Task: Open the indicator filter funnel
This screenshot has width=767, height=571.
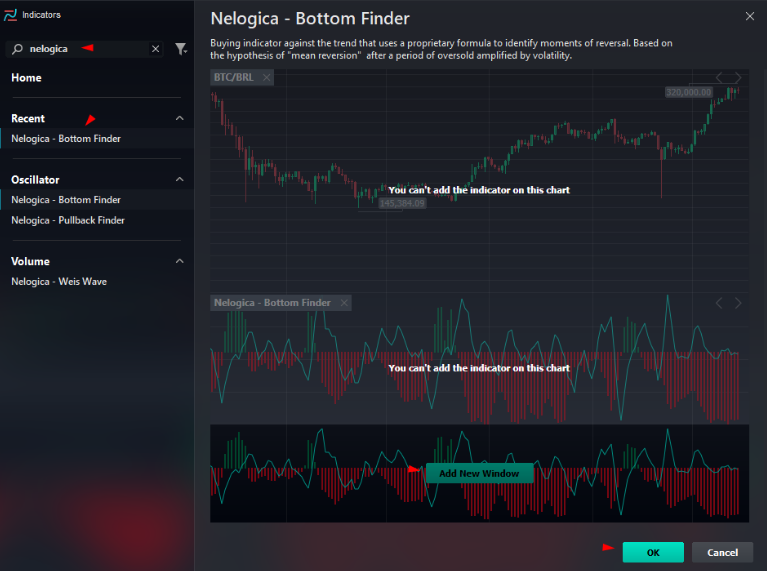Action: [x=181, y=49]
